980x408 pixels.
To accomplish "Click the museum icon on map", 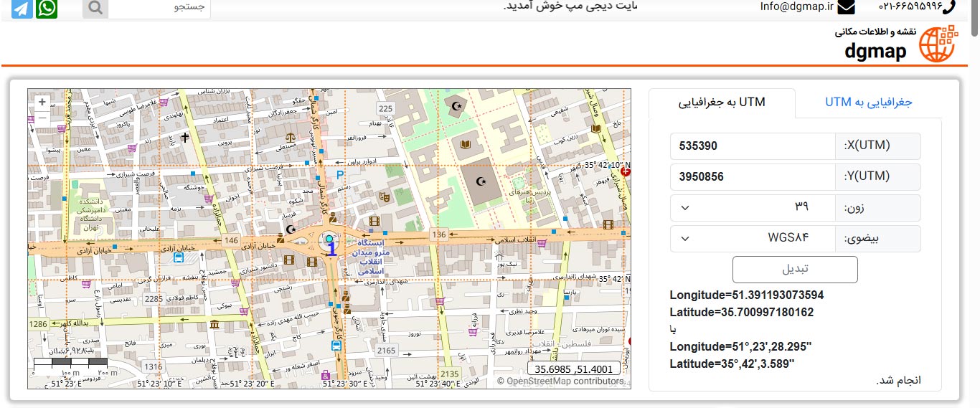I will pyautogui.click(x=215, y=326).
